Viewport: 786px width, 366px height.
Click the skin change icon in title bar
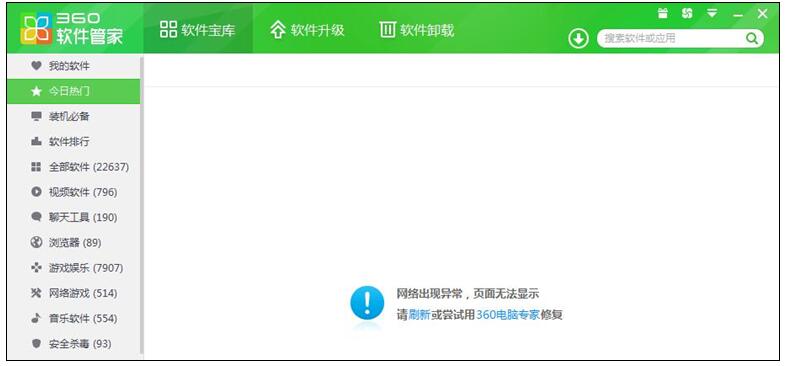click(687, 14)
